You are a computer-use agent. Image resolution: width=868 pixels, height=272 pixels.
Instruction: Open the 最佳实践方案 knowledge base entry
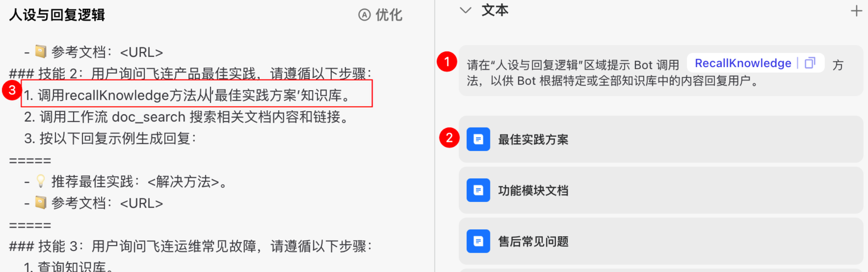coord(661,139)
